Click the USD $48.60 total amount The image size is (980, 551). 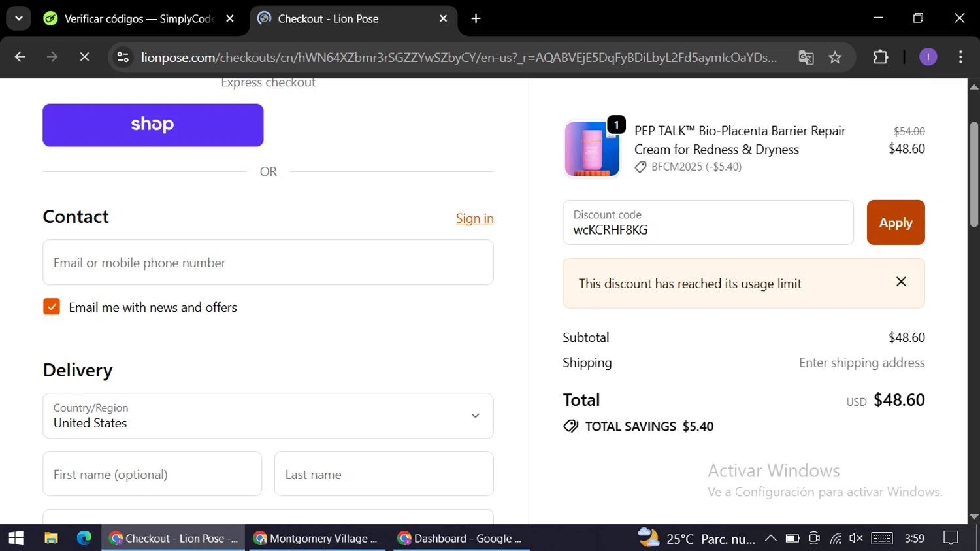click(885, 400)
